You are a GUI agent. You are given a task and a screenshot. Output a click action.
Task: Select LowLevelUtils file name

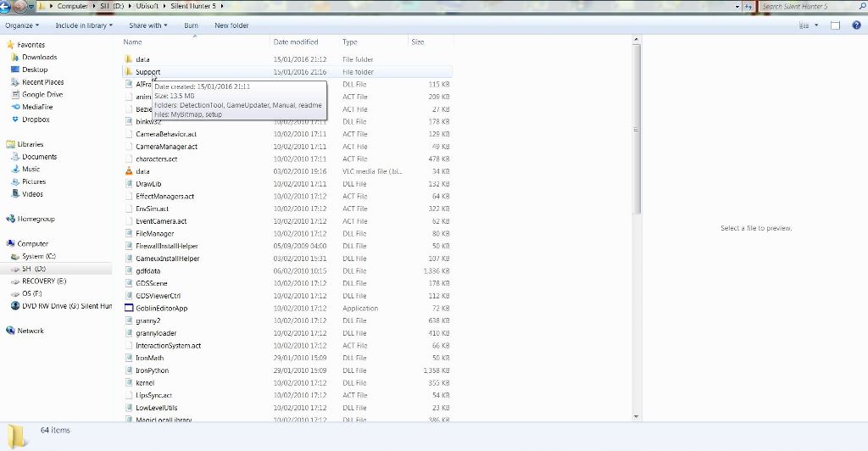click(x=157, y=408)
